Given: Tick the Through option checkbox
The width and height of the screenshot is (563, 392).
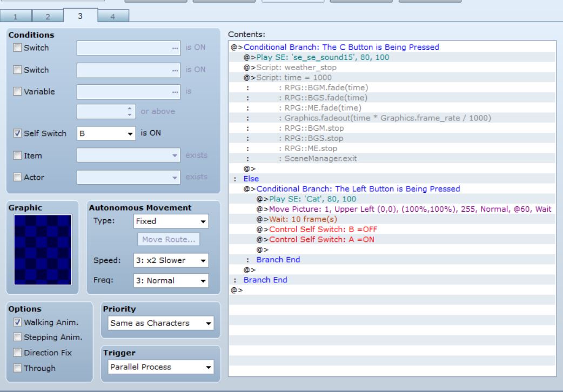Looking at the screenshot, I should tap(17, 368).
